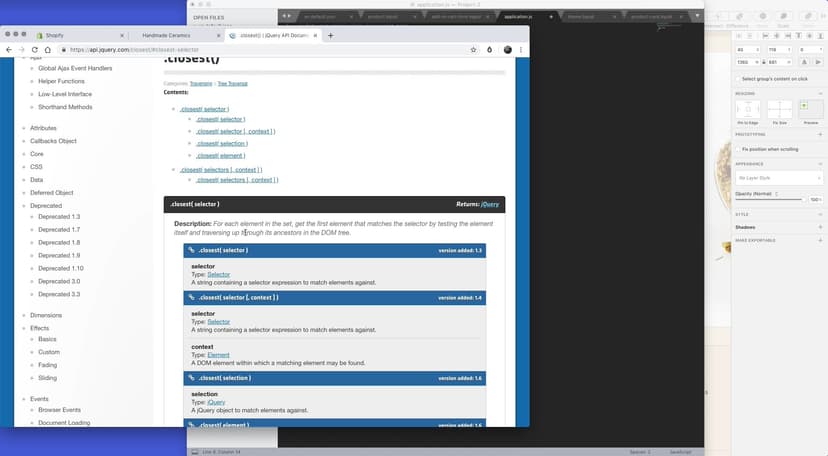Viewport: 828px width, 456px height.
Task: Click the browser back arrow
Action: pyautogui.click(x=9, y=49)
